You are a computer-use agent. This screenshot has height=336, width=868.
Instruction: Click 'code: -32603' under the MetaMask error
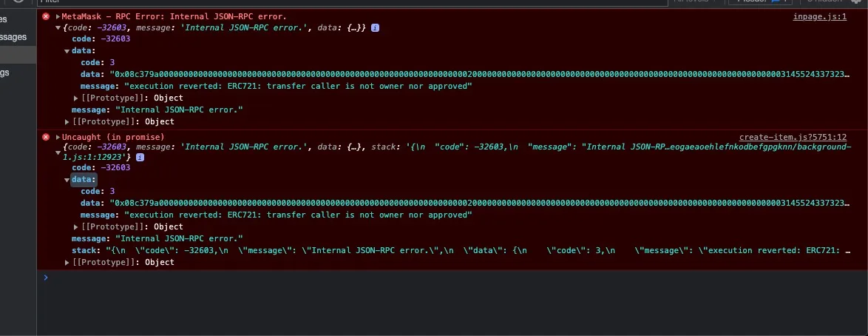[x=101, y=39]
